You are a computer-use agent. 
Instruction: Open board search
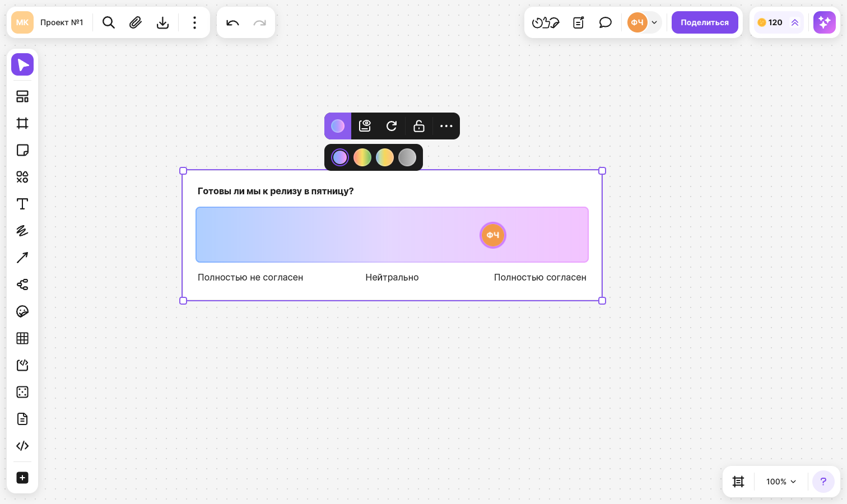click(x=109, y=22)
